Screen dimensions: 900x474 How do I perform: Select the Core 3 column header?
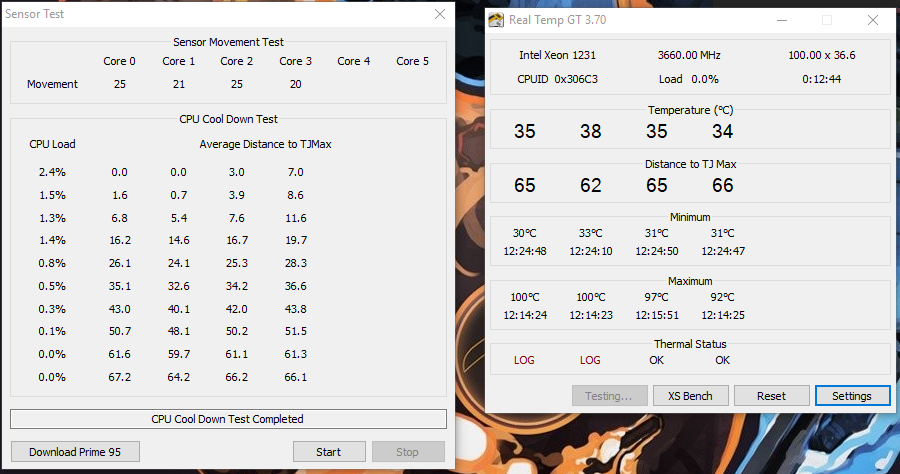click(x=296, y=61)
